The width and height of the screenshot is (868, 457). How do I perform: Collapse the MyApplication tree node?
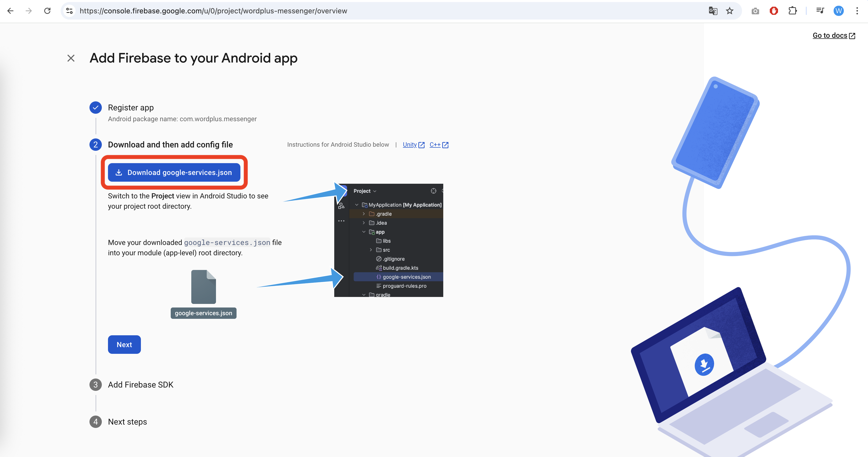coord(357,205)
